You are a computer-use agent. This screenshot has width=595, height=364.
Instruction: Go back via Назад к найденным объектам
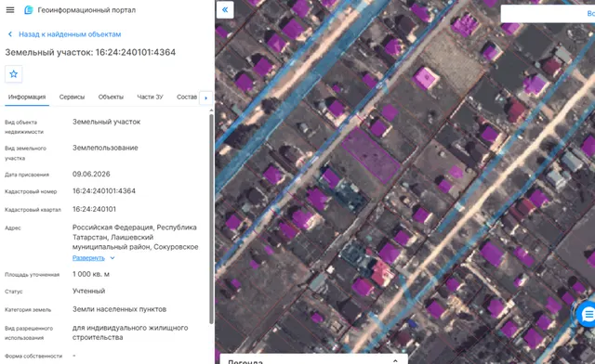pyautogui.click(x=70, y=34)
